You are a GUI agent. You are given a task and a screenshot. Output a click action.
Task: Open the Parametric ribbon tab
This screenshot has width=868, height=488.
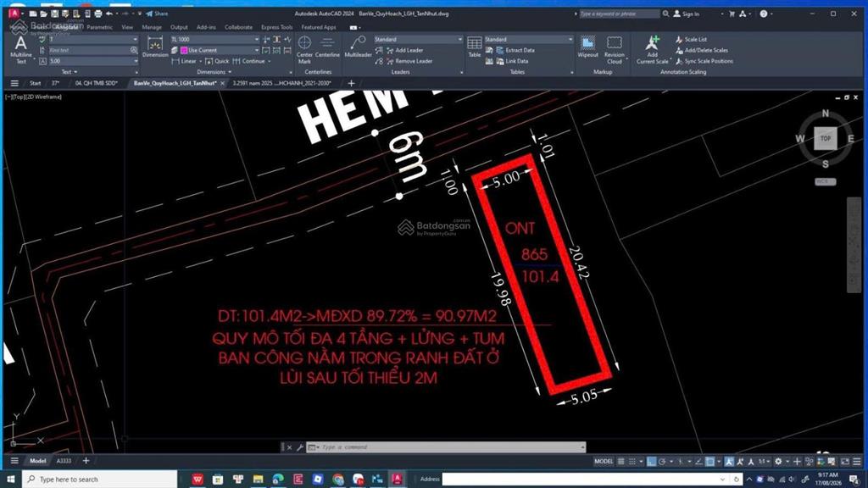(100, 27)
